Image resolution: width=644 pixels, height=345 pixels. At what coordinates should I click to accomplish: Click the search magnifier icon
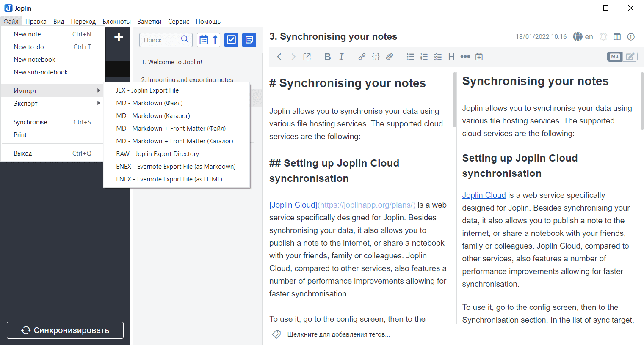pos(185,39)
